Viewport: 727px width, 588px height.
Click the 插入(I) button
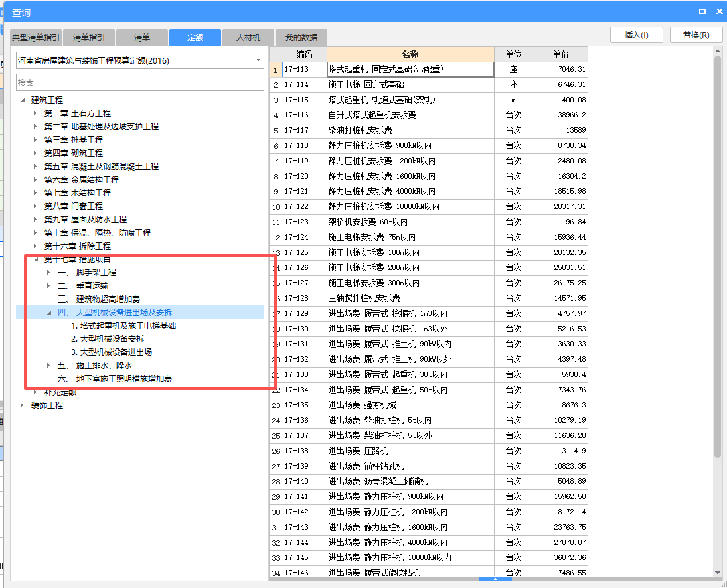636,35
